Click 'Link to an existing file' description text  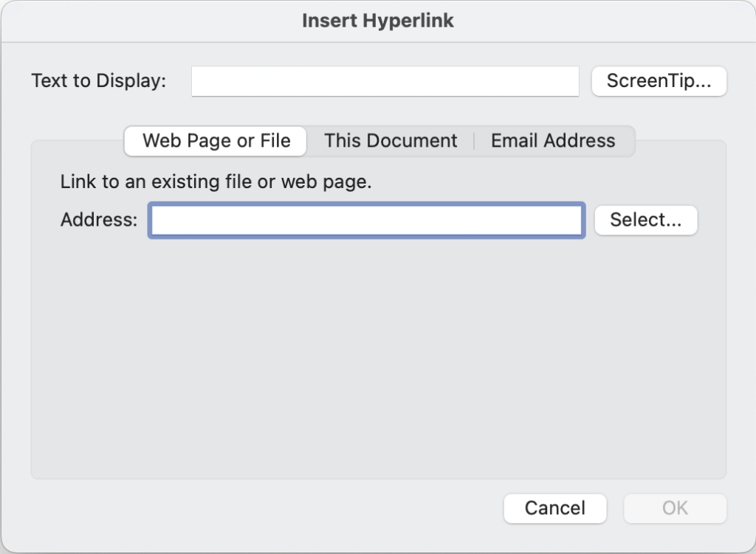click(x=216, y=181)
